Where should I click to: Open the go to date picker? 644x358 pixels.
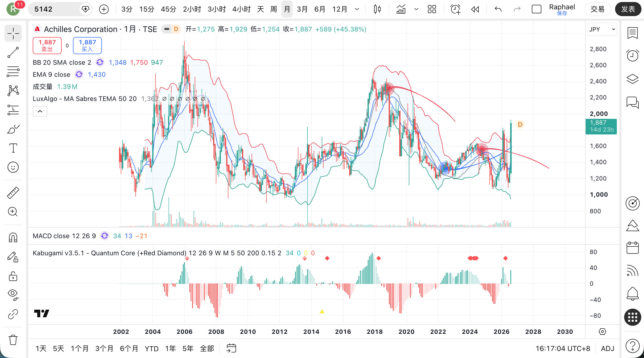click(231, 348)
